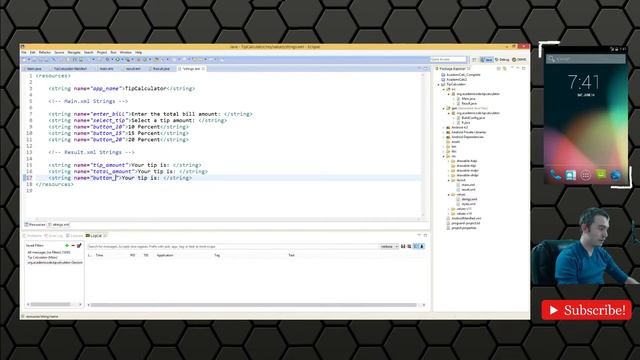Screen dimensions: 640x360
Task: Tap the phone dialer icon on emulator
Action: click(555, 175)
